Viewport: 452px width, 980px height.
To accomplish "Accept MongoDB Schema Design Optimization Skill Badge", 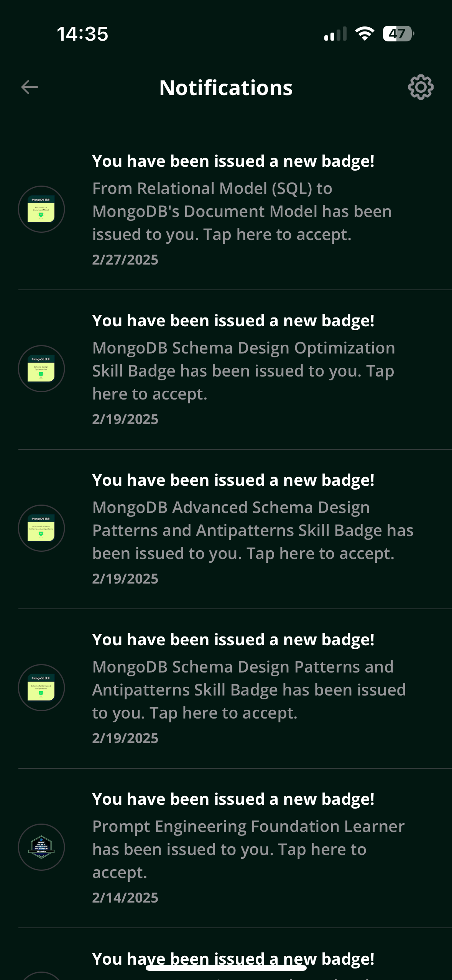I will (x=243, y=371).
